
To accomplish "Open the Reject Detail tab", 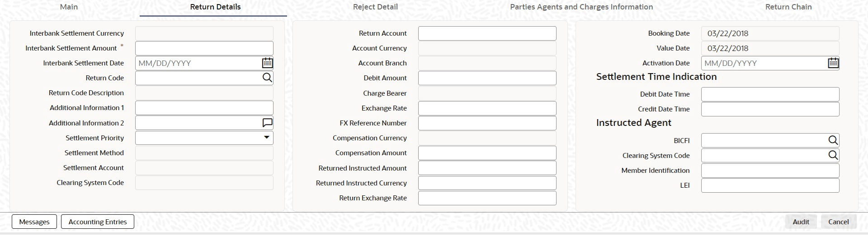I will click(x=375, y=7).
